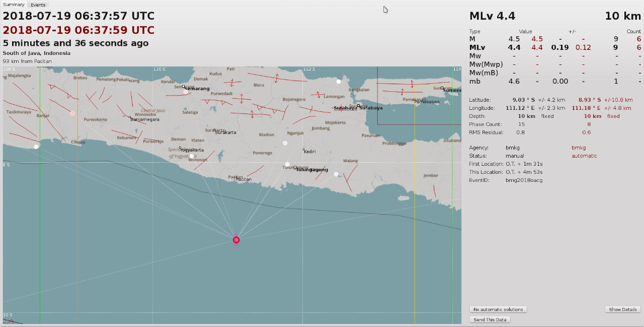Click the MLv 4.4 magnitude heading
The height and width of the screenshot is (327, 644).
(492, 16)
